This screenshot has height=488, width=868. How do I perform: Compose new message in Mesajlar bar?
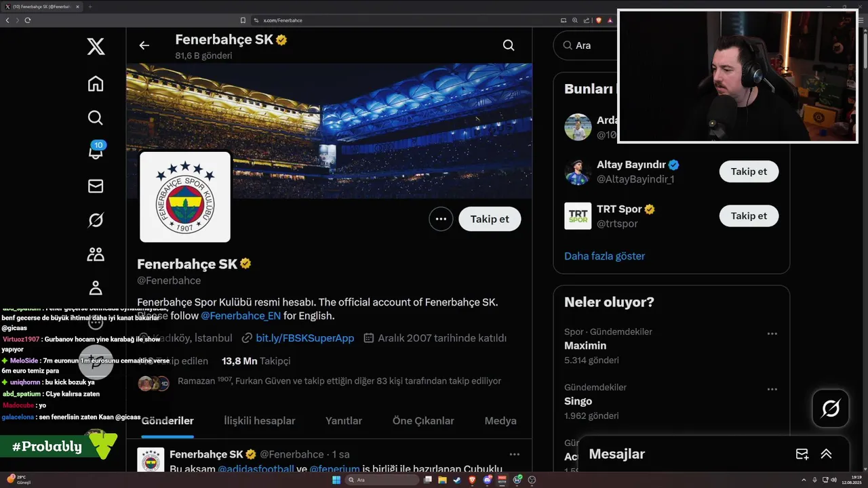pyautogui.click(x=802, y=454)
